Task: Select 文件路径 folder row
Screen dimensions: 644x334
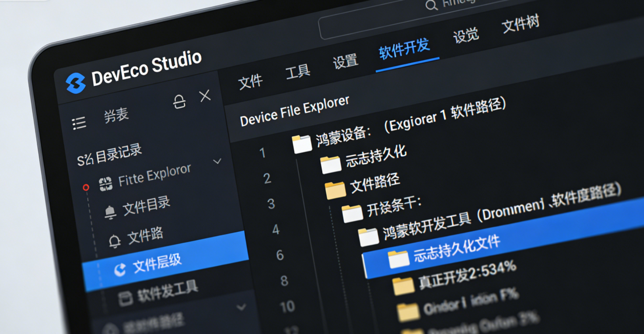Action: [x=362, y=186]
